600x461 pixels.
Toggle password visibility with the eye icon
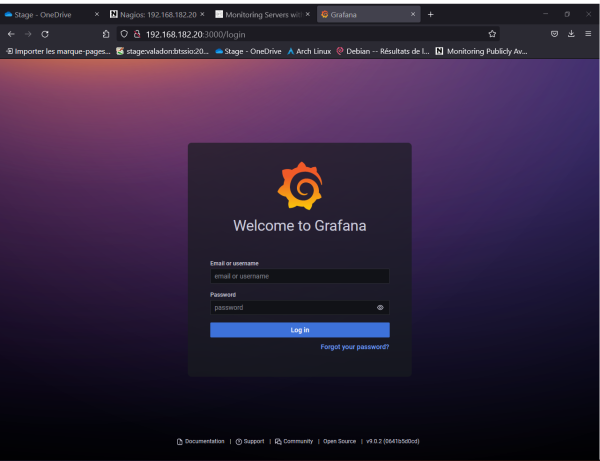[x=380, y=308]
